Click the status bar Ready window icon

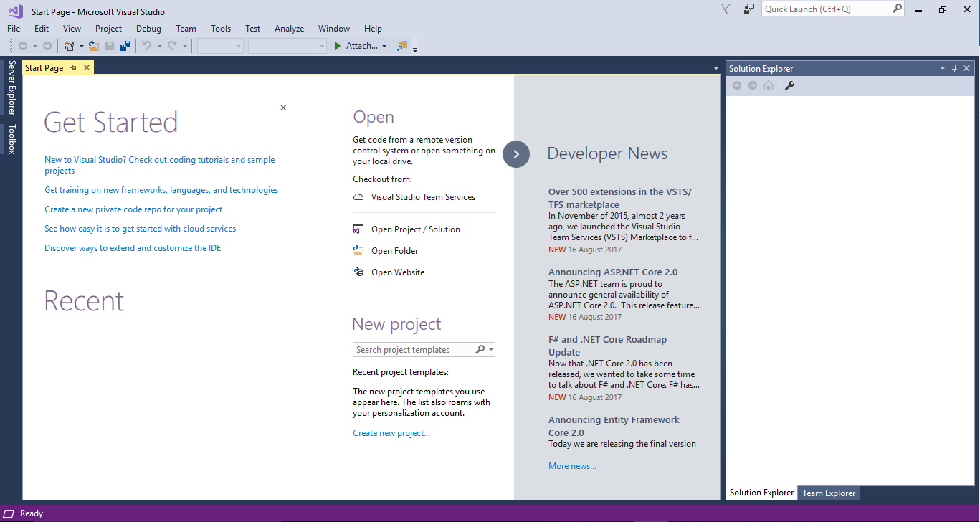coord(9,513)
